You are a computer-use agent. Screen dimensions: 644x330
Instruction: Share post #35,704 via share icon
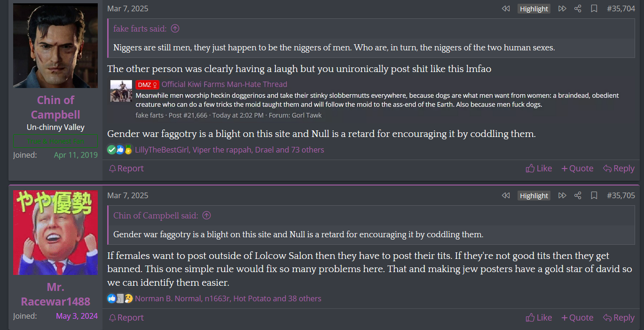(578, 8)
